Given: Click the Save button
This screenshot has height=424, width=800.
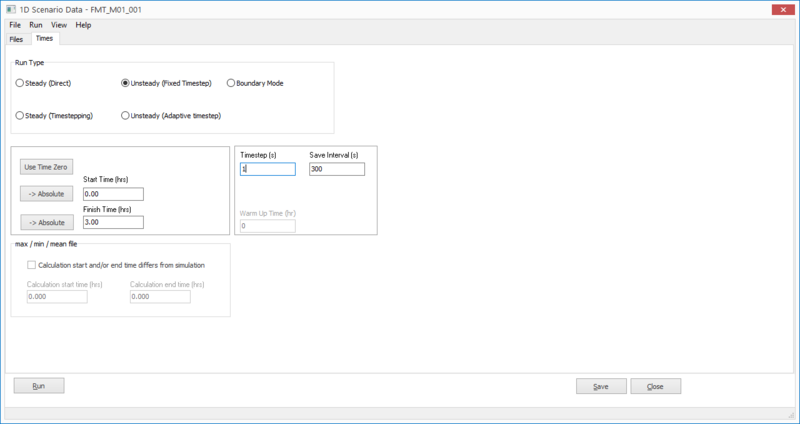Looking at the screenshot, I should (x=600, y=386).
